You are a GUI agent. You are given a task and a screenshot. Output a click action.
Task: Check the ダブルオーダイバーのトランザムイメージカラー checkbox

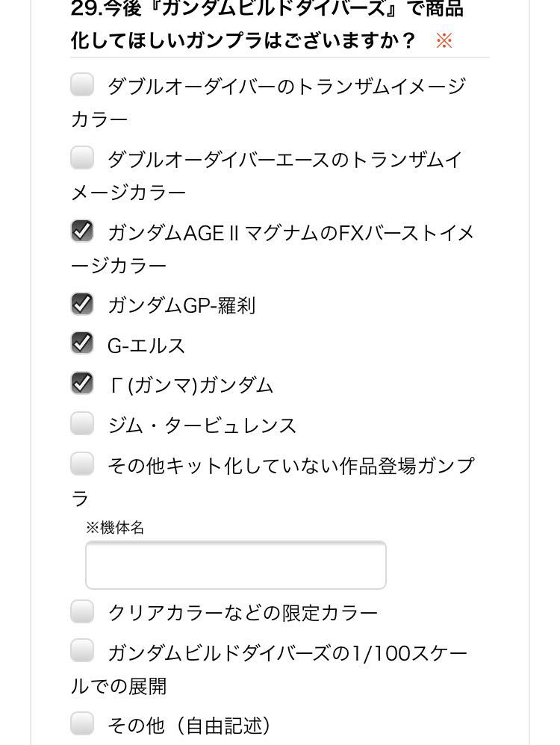click(x=82, y=85)
